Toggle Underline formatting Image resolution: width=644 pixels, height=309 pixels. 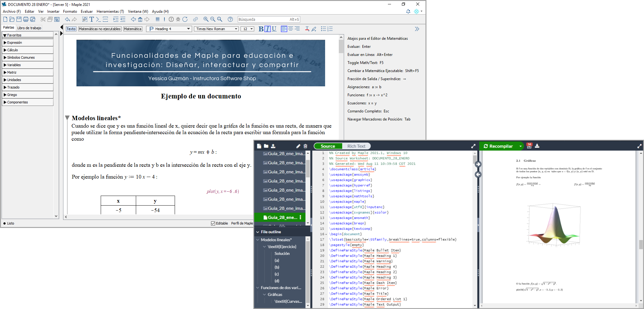[x=274, y=29]
